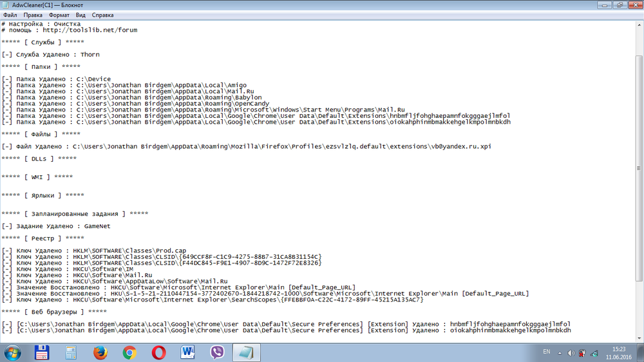Launch the floppy disk app in taskbar
This screenshot has width=644, height=362.
coord(42,353)
